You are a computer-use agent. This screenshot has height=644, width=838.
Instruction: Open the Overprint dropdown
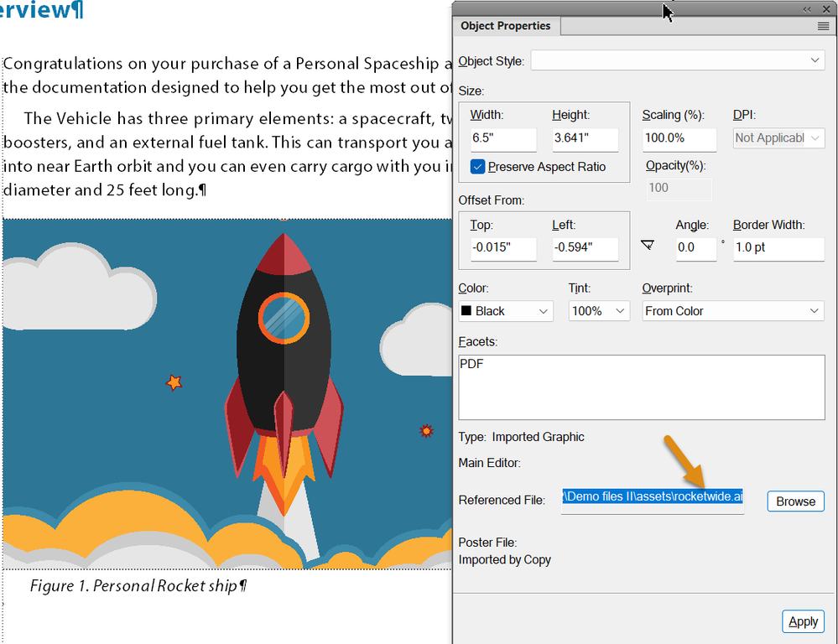[x=732, y=311]
